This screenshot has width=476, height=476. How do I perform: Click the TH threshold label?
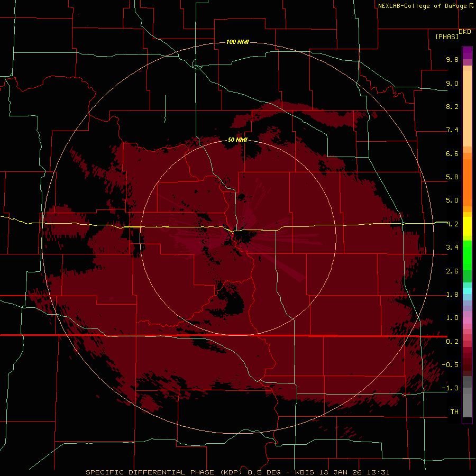[x=454, y=412]
